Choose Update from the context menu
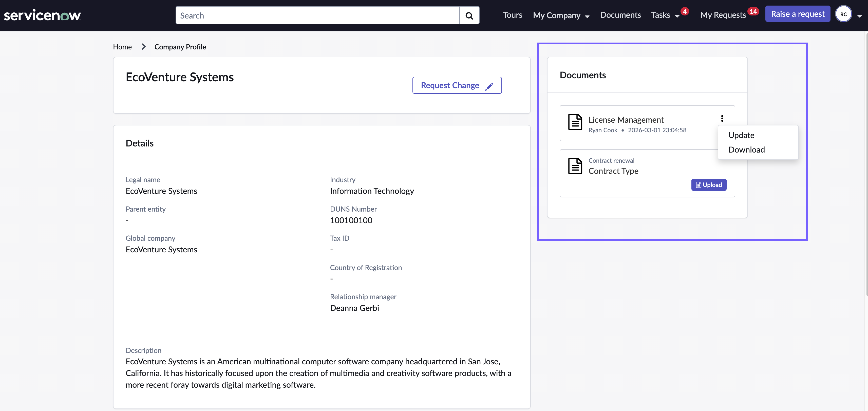The height and width of the screenshot is (411, 868). click(741, 135)
